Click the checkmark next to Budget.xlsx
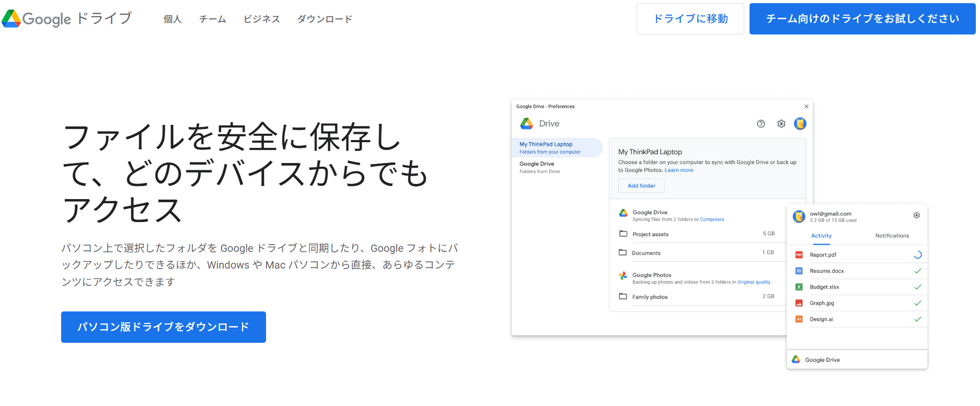Image resolution: width=980 pixels, height=406 pixels. 918,287
